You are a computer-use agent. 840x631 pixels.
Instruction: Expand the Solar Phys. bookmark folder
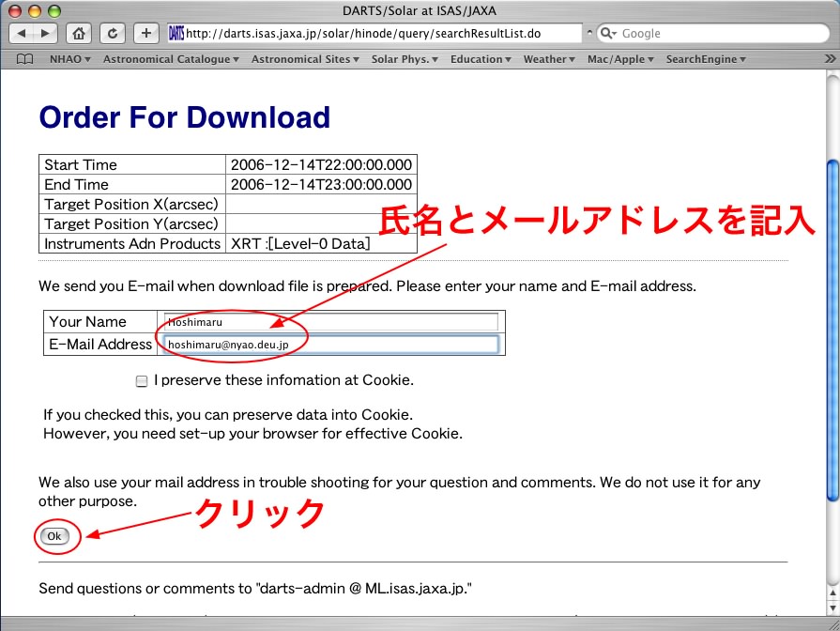pos(405,59)
